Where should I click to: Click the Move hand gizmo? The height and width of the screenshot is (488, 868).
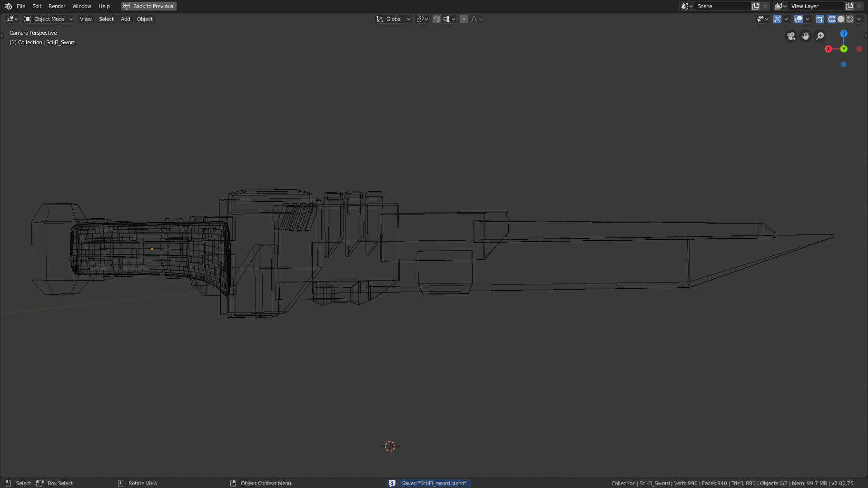pyautogui.click(x=805, y=36)
